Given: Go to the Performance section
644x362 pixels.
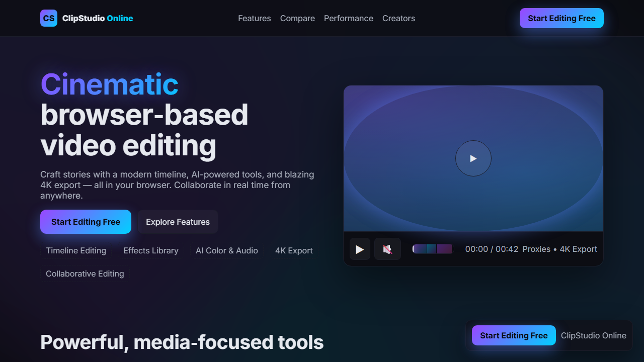Looking at the screenshot, I should [x=349, y=18].
